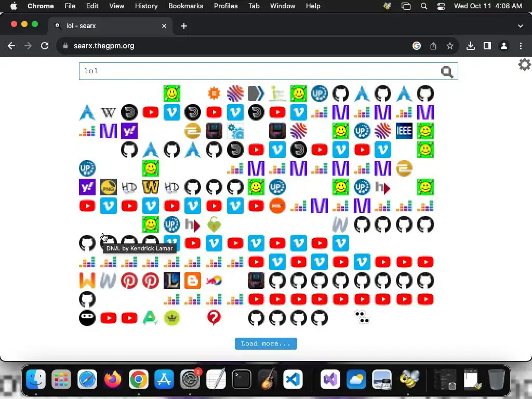The image size is (532, 399).
Task: Open the orange circular badge result icon
Action: point(277,206)
